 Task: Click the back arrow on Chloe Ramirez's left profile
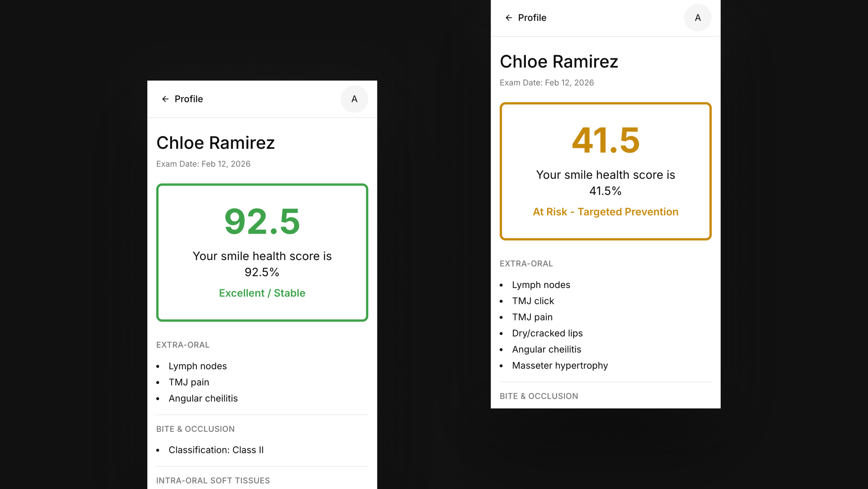(x=165, y=99)
